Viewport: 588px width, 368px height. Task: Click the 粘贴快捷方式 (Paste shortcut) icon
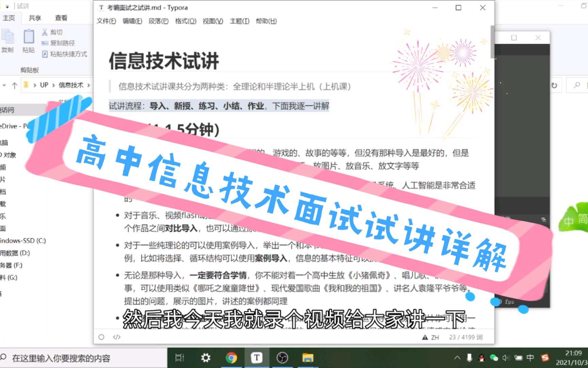(45, 54)
